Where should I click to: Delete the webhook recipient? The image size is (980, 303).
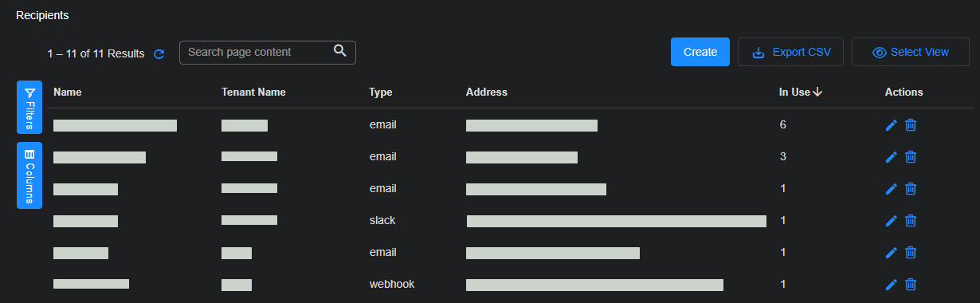tap(911, 285)
